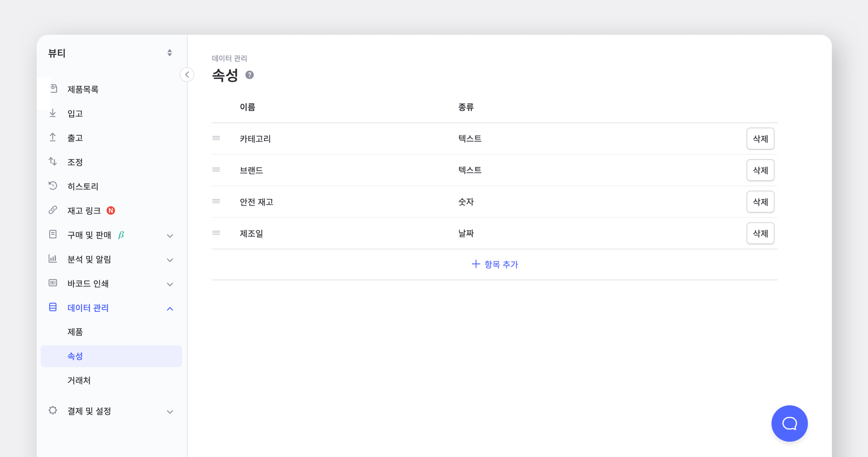Click the 바코드 인쇄 barcode icon

click(53, 283)
